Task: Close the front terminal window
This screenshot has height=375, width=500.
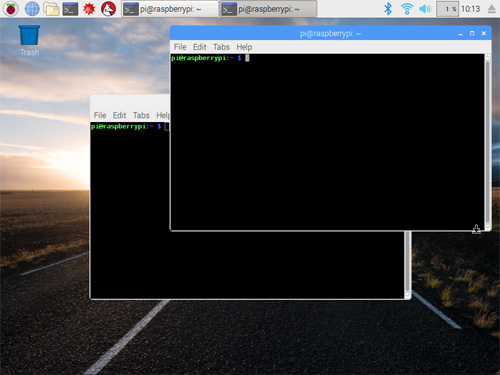Action: coord(484,33)
